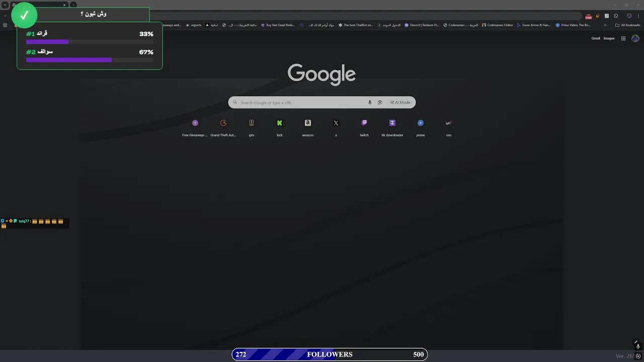644x362 pixels.
Task: Open the tab search dropdown arrow
Action: click(x=5, y=5)
